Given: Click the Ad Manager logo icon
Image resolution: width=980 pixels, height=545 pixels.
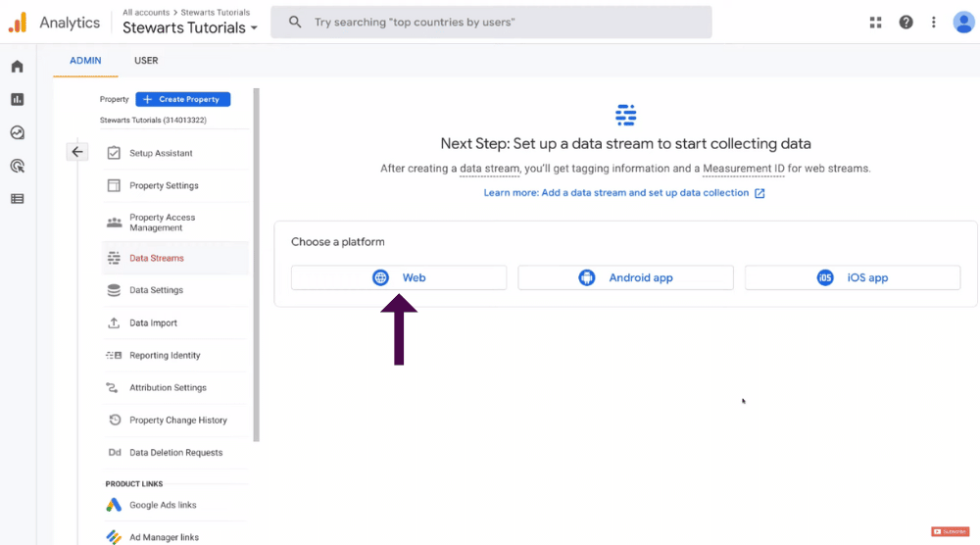Looking at the screenshot, I should tap(114, 537).
